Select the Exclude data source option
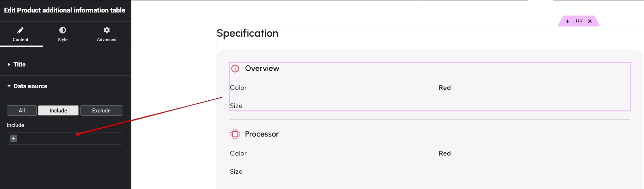Image resolution: width=644 pixels, height=189 pixels. pyautogui.click(x=101, y=110)
